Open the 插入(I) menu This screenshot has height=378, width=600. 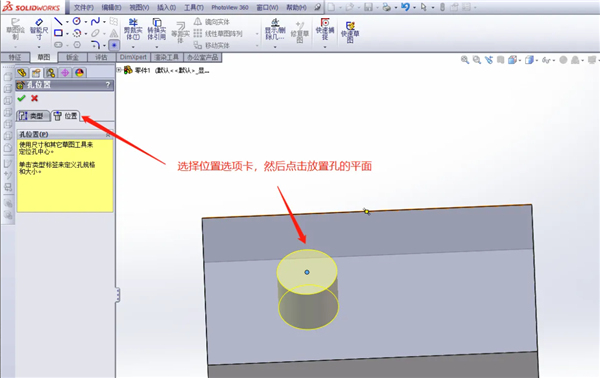(166, 7)
